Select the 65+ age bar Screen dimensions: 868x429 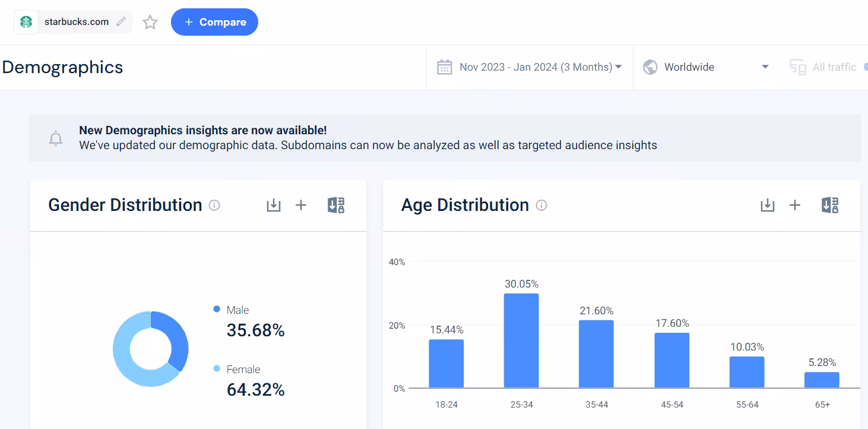(822, 380)
